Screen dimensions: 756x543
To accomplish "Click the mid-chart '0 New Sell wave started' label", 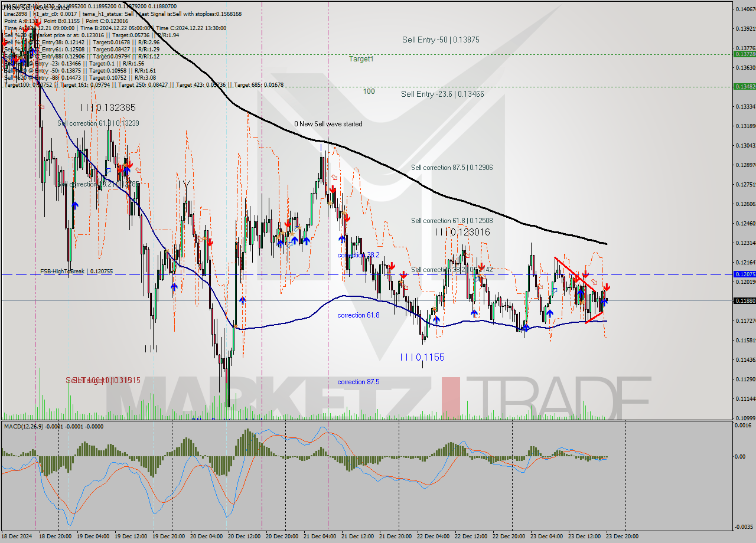I will (328, 124).
